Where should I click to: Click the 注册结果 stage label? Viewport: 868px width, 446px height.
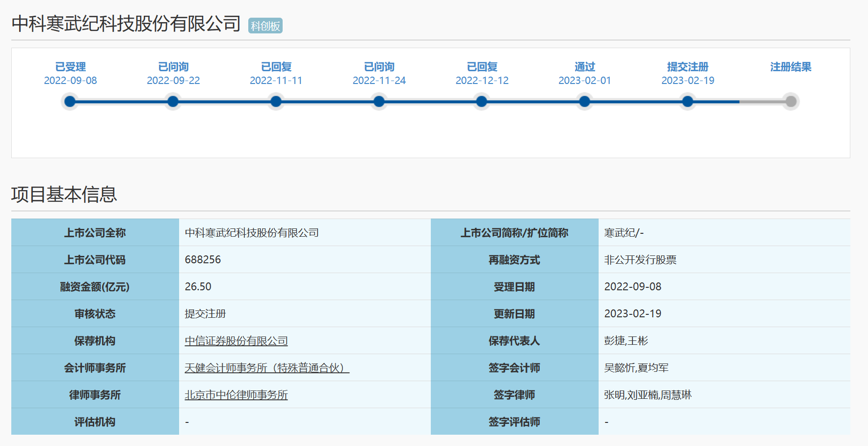point(791,67)
